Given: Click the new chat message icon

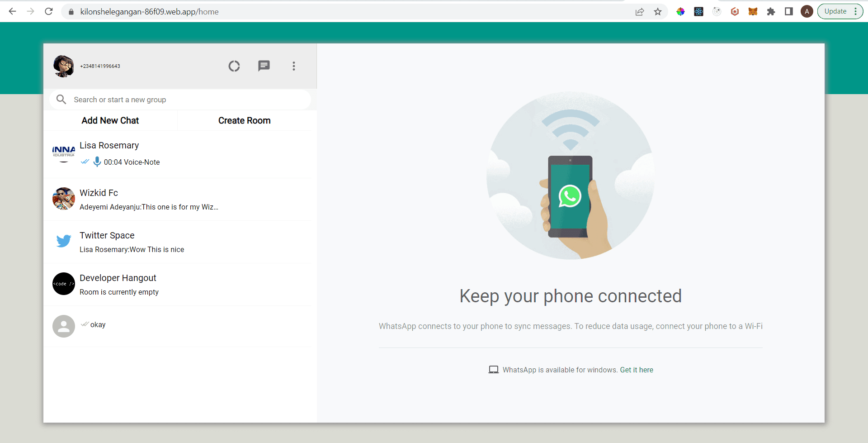Looking at the screenshot, I should (264, 66).
